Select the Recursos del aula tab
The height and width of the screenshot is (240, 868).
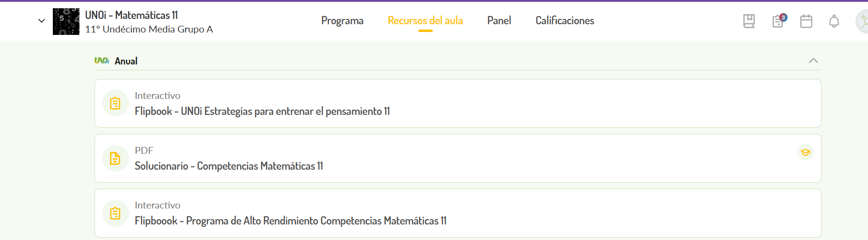coord(425,21)
